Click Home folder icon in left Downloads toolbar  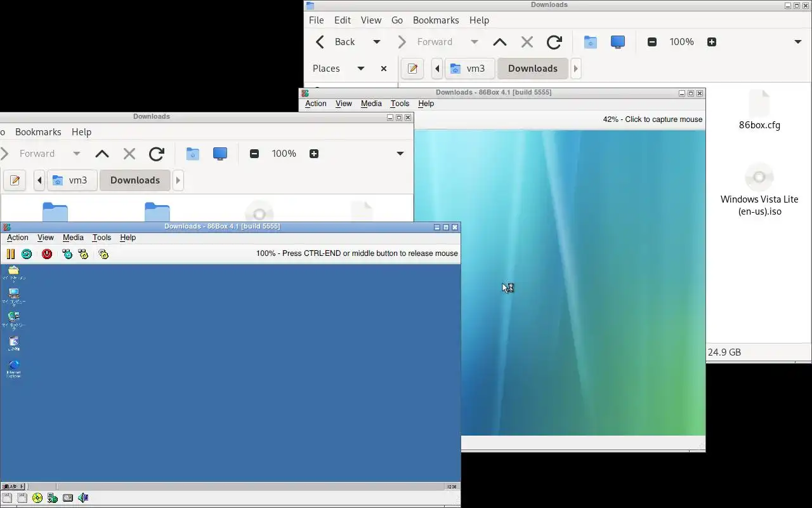[193, 154]
